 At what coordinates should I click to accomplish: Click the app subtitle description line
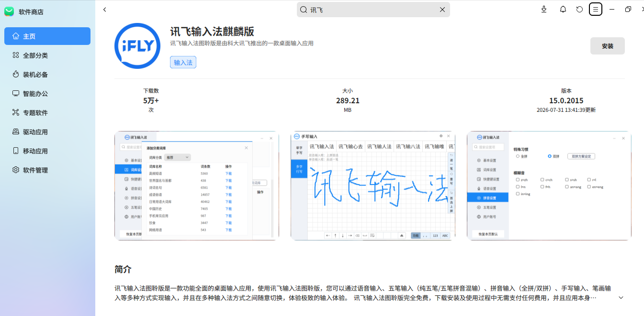coord(242,44)
